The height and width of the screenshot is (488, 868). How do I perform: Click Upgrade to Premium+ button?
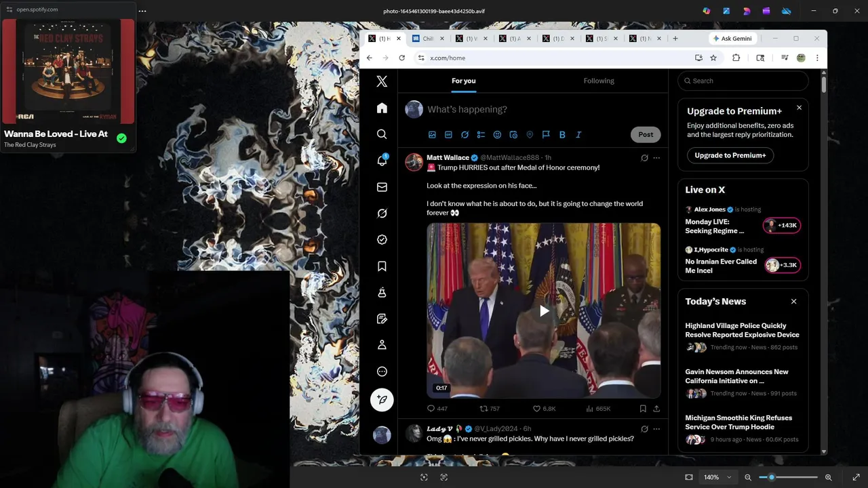click(730, 155)
